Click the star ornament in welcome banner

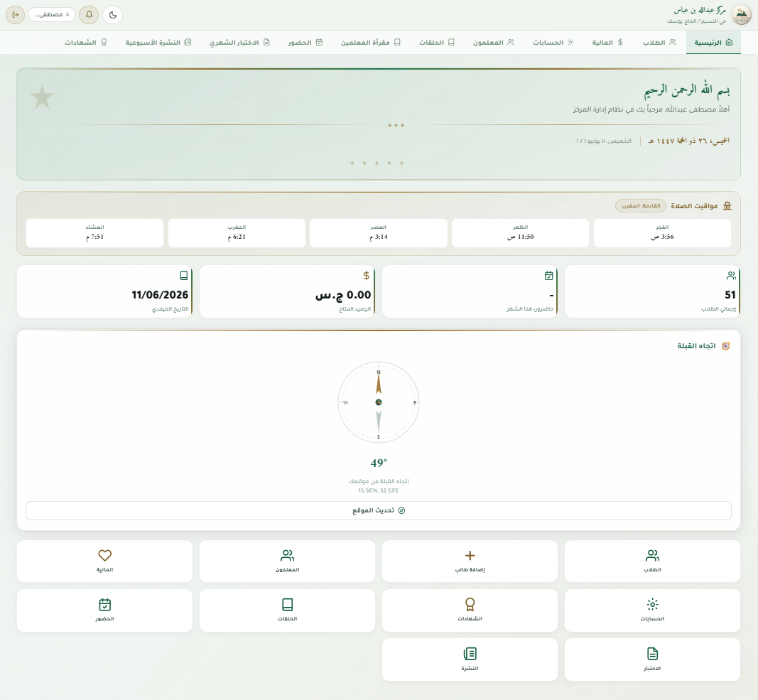coord(42,97)
